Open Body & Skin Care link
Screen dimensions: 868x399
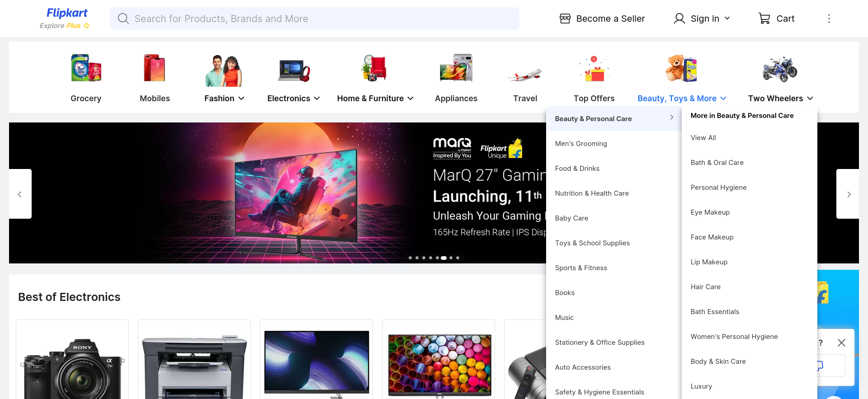(718, 361)
